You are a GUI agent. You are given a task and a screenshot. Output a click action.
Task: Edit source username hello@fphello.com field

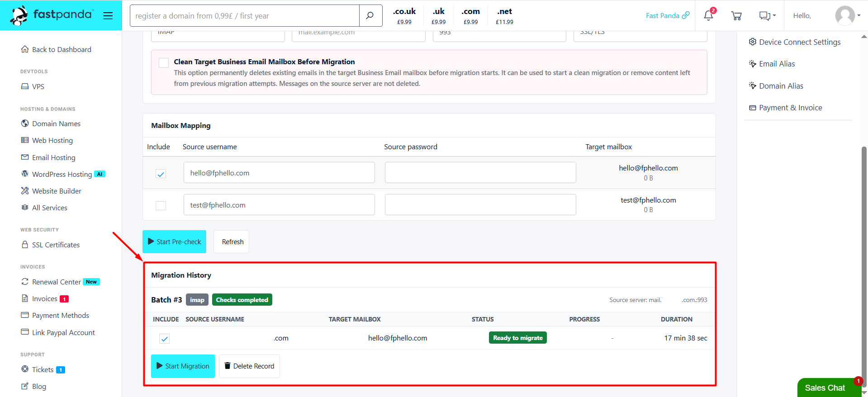(279, 173)
